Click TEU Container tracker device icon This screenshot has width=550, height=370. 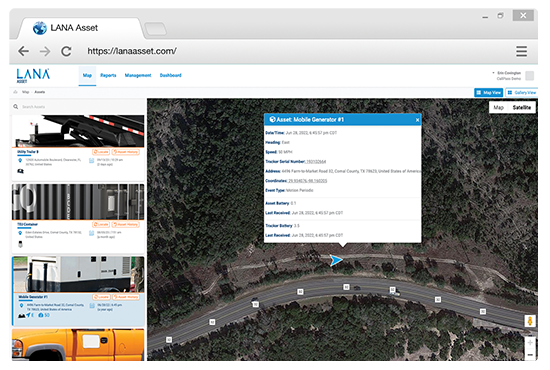pyautogui.click(x=20, y=244)
